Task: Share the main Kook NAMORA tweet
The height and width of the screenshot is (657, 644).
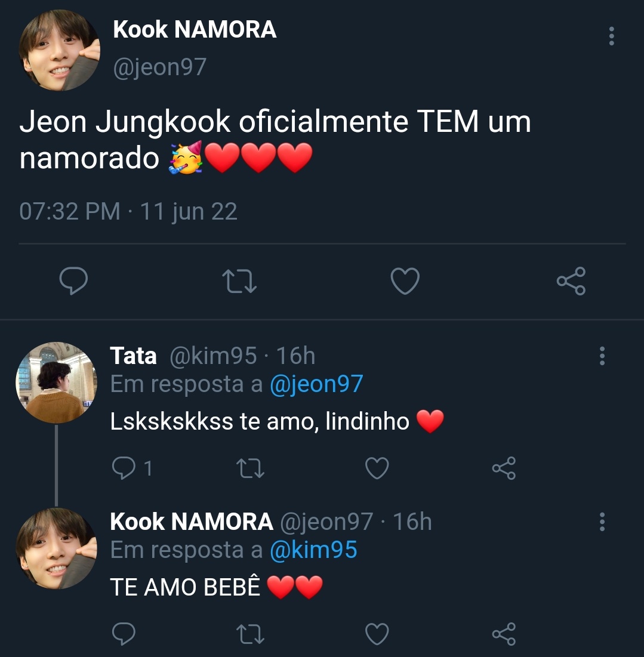Action: point(571,280)
